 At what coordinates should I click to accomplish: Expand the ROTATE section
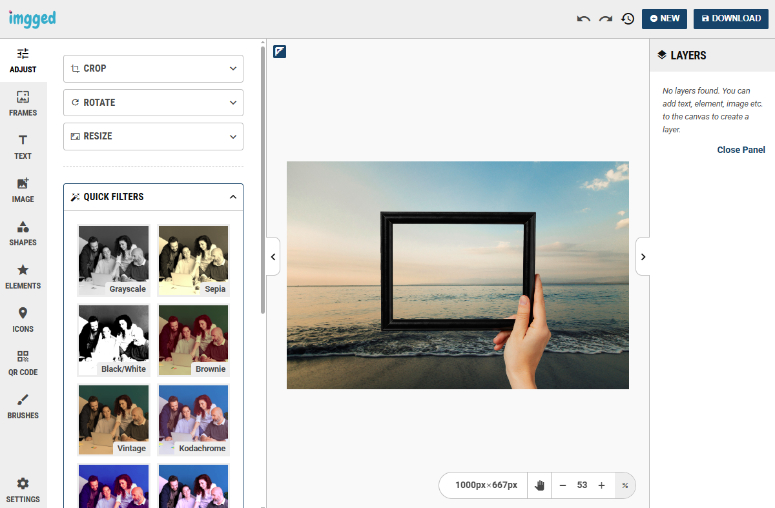click(153, 103)
